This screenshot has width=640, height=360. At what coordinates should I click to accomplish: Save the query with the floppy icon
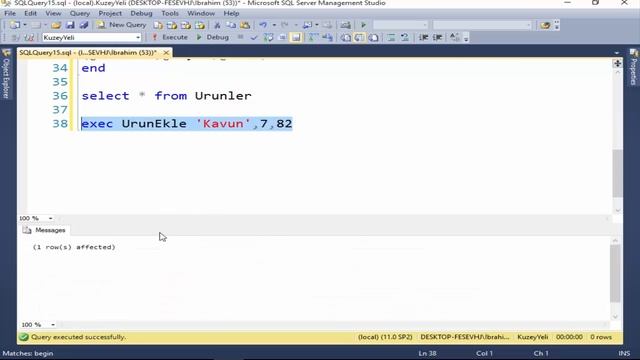[70, 25]
